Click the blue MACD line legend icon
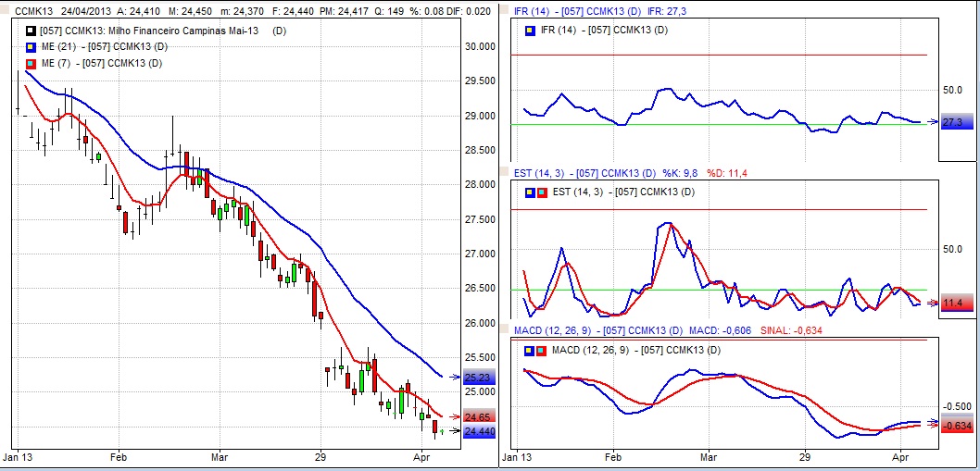 [529, 350]
